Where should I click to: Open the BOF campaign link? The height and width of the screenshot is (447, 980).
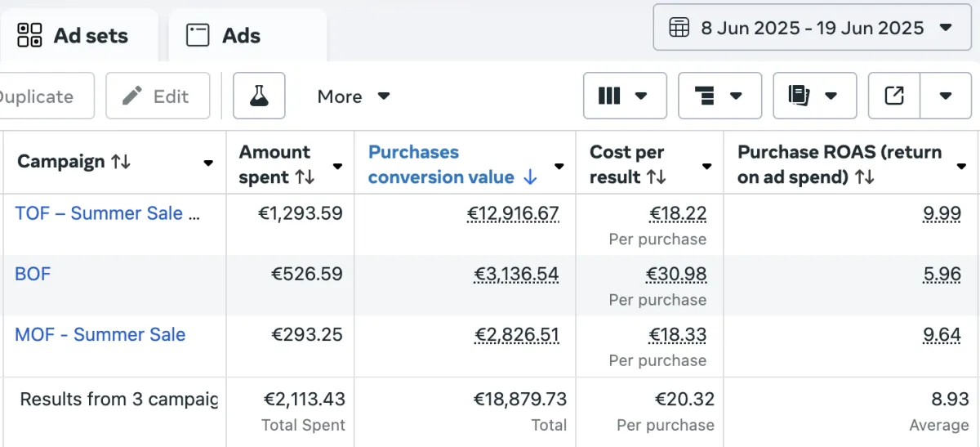[33, 274]
